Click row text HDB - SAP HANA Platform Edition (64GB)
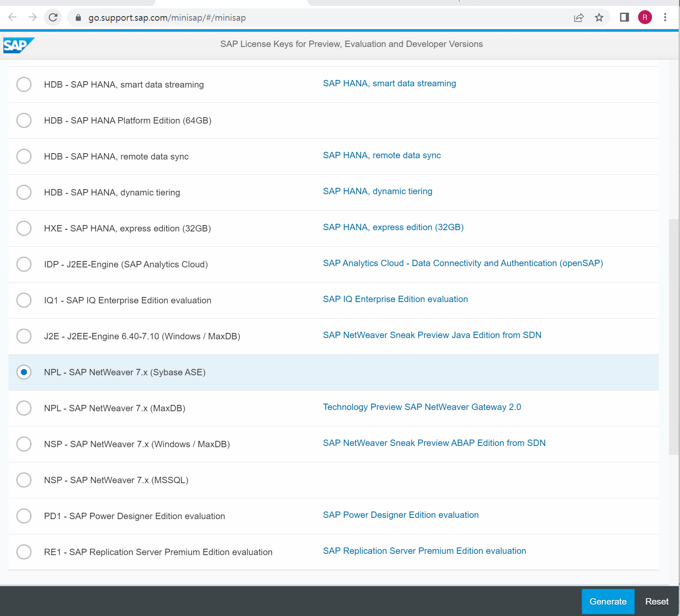The image size is (680, 616). pyautogui.click(x=127, y=121)
